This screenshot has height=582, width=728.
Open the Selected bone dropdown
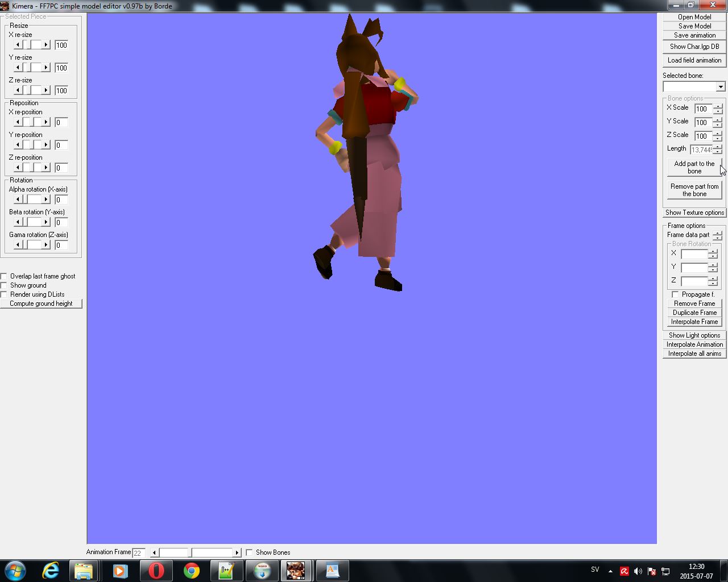721,87
